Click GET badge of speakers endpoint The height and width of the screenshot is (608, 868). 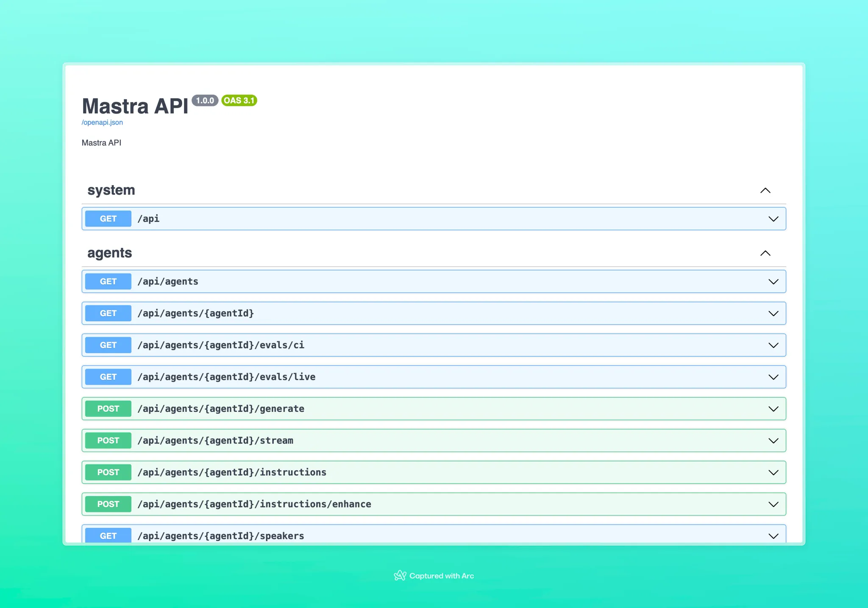tap(108, 536)
